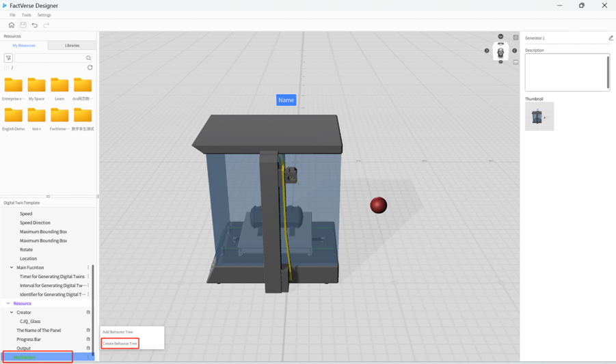Viewport: 616px width, 364px height.
Task: Delete Output resource via trash icon
Action: coord(88,348)
